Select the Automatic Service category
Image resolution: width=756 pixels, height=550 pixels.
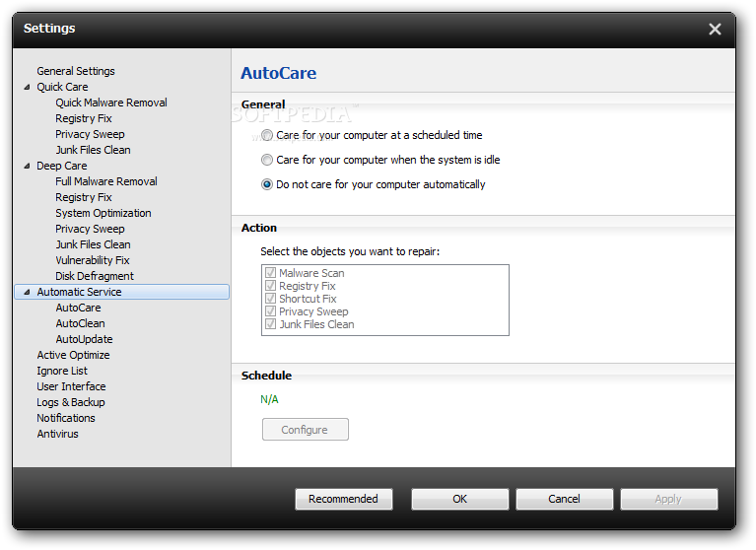click(x=122, y=292)
